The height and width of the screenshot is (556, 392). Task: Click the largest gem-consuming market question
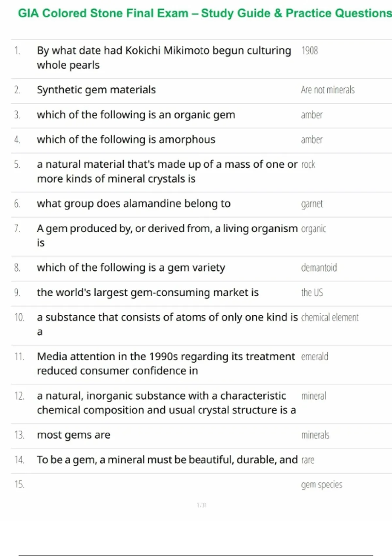click(148, 292)
